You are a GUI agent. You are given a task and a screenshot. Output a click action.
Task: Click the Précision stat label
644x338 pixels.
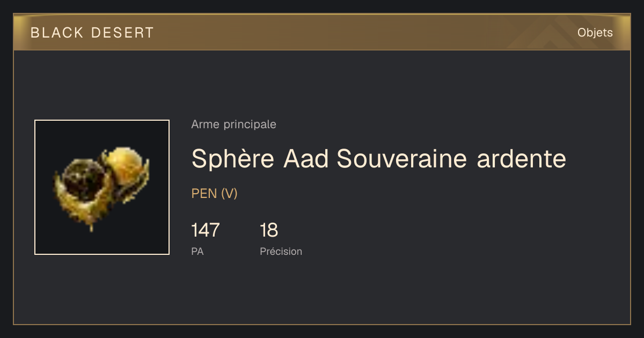click(x=281, y=251)
